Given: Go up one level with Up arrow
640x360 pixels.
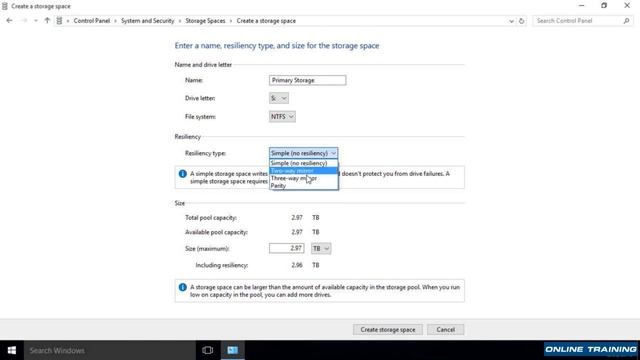Looking at the screenshot, I should 47,21.
